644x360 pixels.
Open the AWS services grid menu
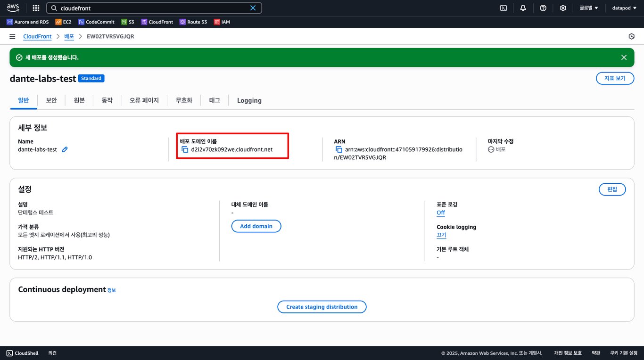pyautogui.click(x=36, y=8)
